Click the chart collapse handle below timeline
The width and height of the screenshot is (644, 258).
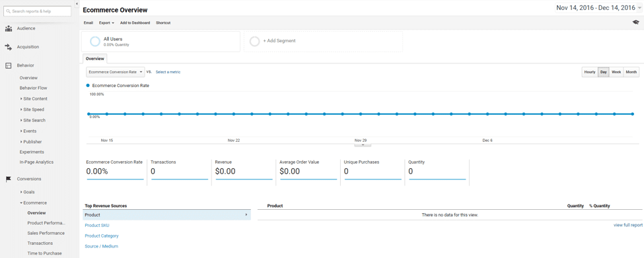363,145
